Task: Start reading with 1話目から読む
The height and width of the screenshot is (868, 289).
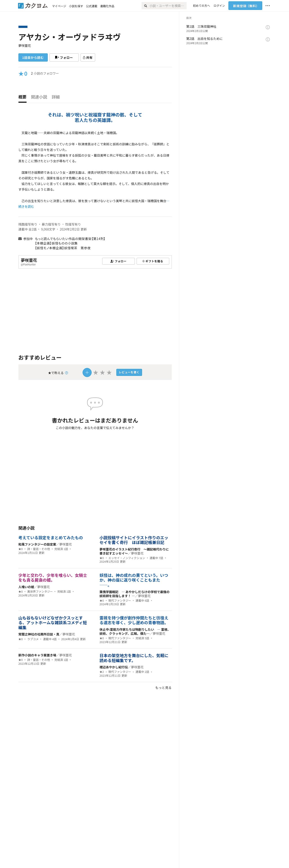Action: pos(33,58)
